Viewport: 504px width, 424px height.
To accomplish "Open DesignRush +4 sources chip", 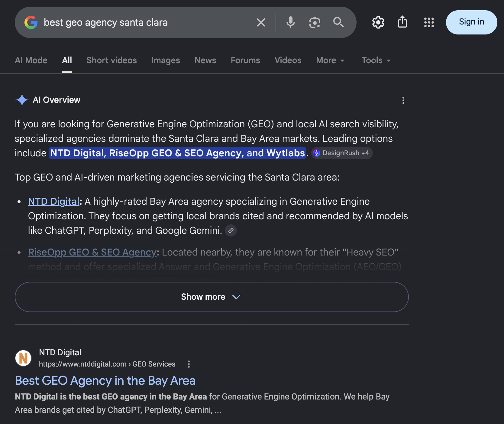I will [342, 153].
